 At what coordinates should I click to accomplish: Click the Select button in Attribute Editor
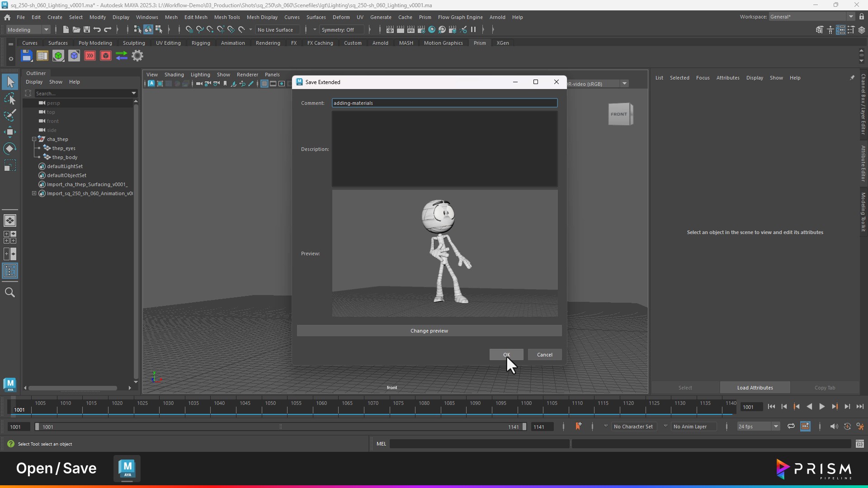[685, 388]
